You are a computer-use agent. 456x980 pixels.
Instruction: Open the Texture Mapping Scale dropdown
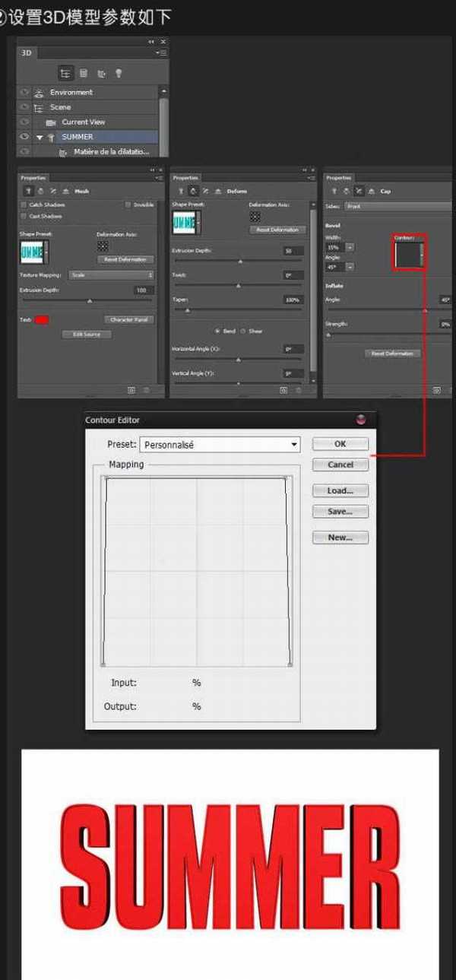pyautogui.click(x=111, y=274)
